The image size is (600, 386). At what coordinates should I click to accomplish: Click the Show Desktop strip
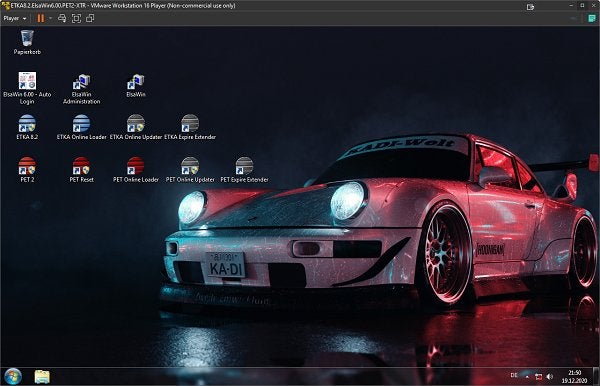pos(596,376)
